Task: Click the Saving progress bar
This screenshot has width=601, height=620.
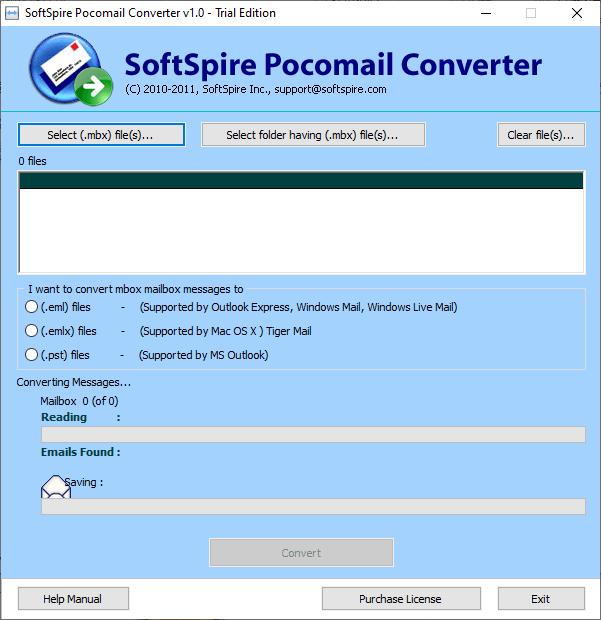Action: (313, 507)
